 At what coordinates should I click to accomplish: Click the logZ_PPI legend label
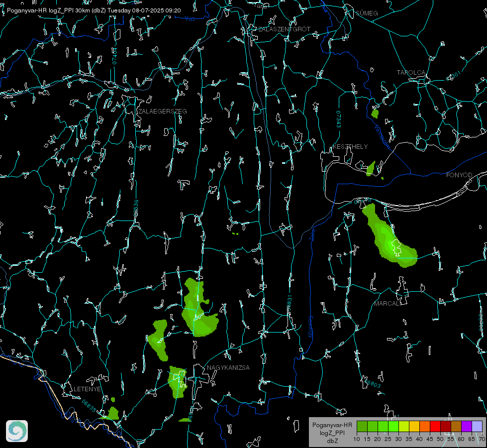332,433
